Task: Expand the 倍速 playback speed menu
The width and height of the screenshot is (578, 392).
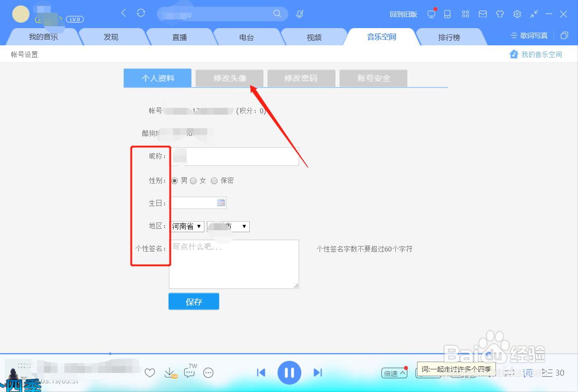Action: [394, 373]
